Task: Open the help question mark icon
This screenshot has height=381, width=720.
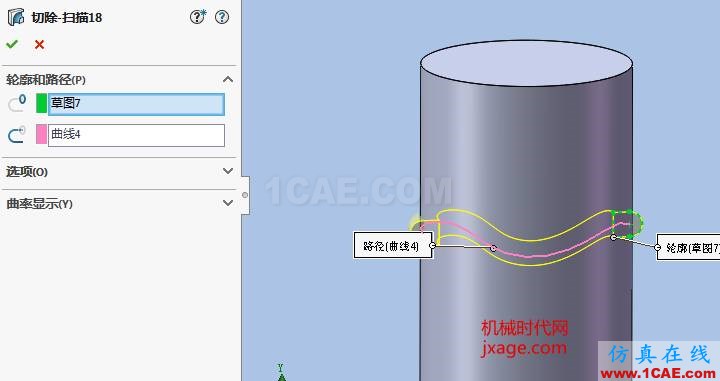Action: click(x=222, y=17)
